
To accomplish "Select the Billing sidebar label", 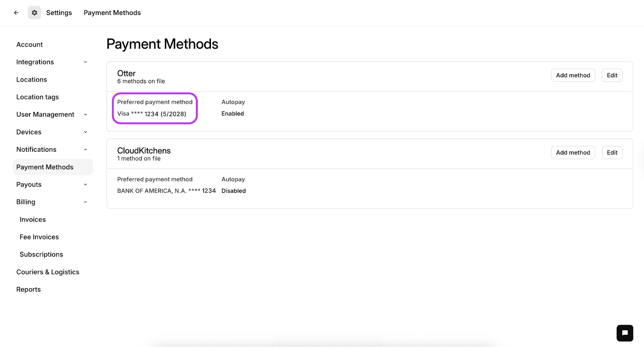I will click(x=26, y=202).
